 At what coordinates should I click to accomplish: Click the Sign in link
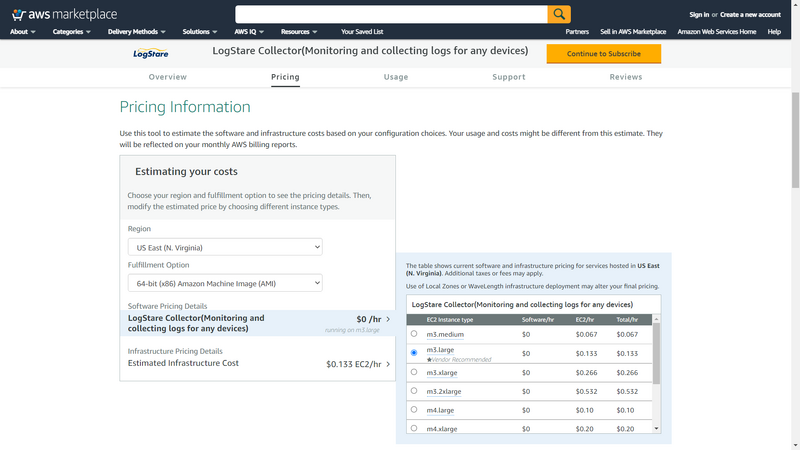(699, 15)
